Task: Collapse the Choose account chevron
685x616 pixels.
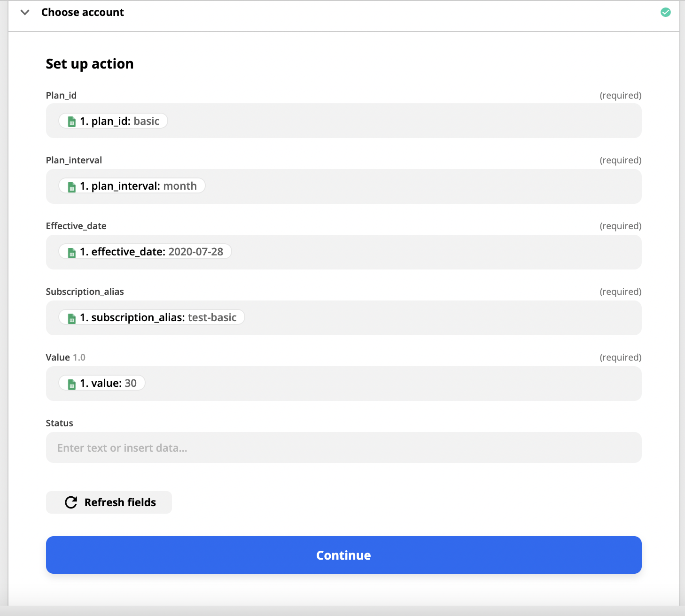Action: 25,12
